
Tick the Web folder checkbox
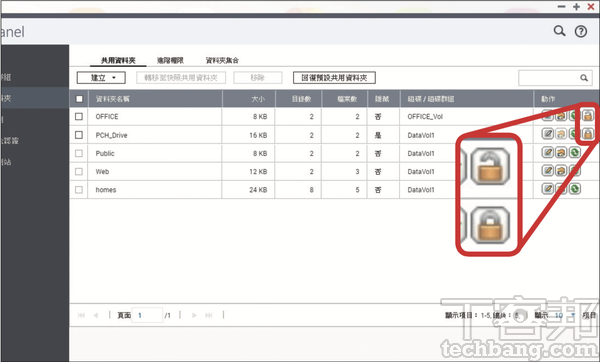[x=79, y=171]
